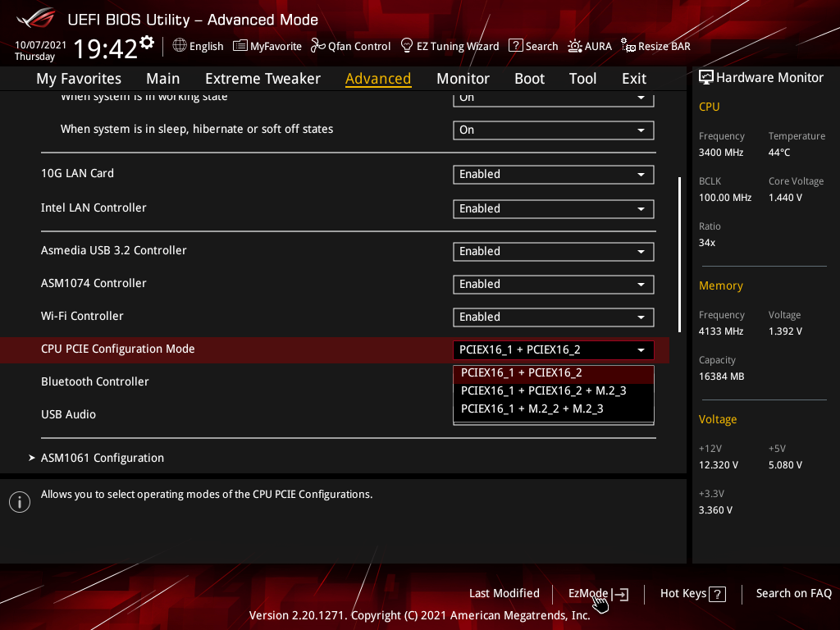The height and width of the screenshot is (630, 840).
Task: Open the Tool tab
Action: (582, 79)
